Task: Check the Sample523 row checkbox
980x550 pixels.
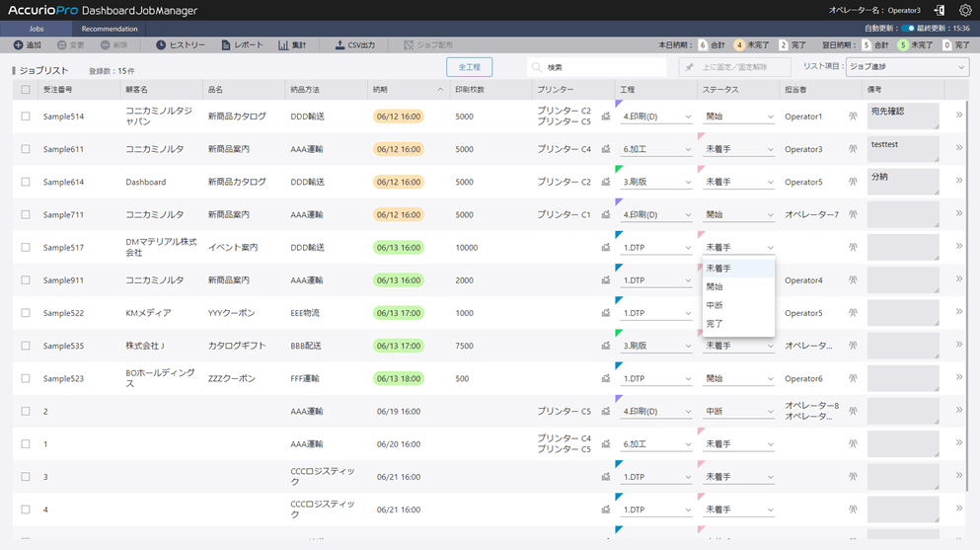Action: pyautogui.click(x=26, y=378)
